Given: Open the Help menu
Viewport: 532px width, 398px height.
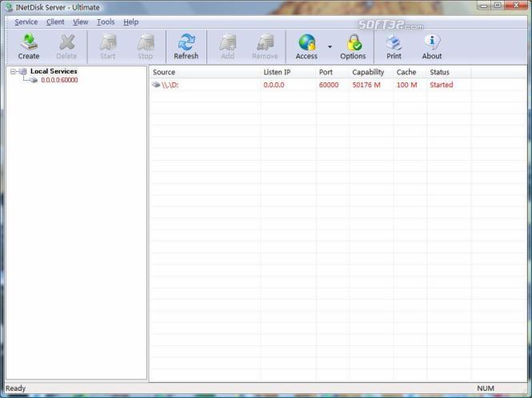Looking at the screenshot, I should [131, 22].
